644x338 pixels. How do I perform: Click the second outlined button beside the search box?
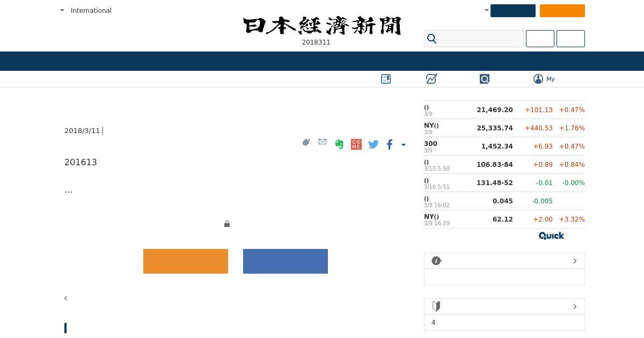coord(570,39)
